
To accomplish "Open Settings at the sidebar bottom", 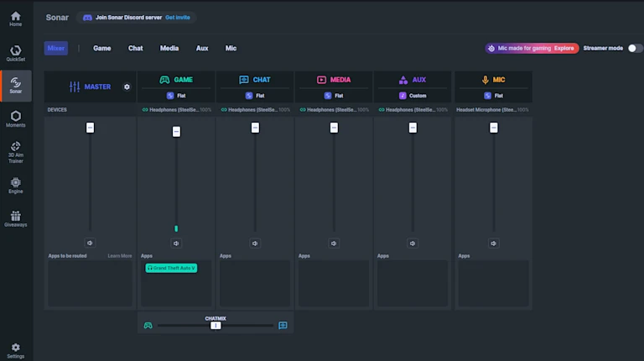I will 16,351.
